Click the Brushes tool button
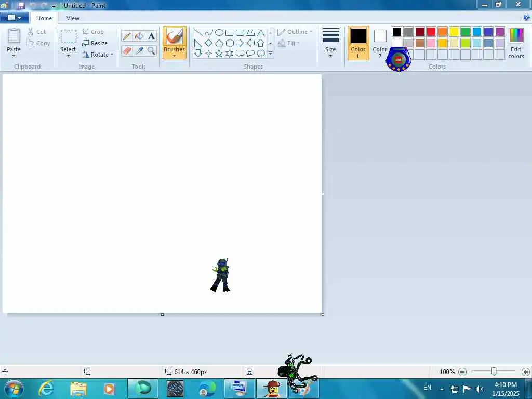The height and width of the screenshot is (399, 532). click(x=175, y=43)
